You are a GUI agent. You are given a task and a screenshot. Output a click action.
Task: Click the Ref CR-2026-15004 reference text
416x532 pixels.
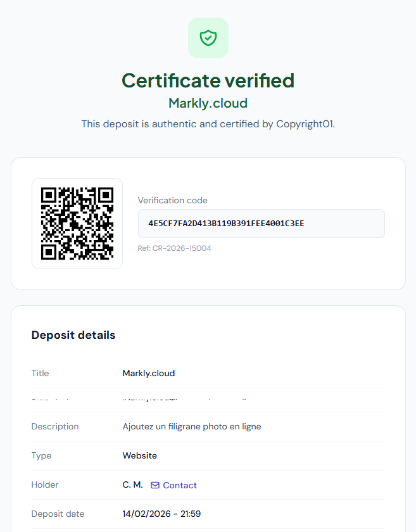coord(174,248)
